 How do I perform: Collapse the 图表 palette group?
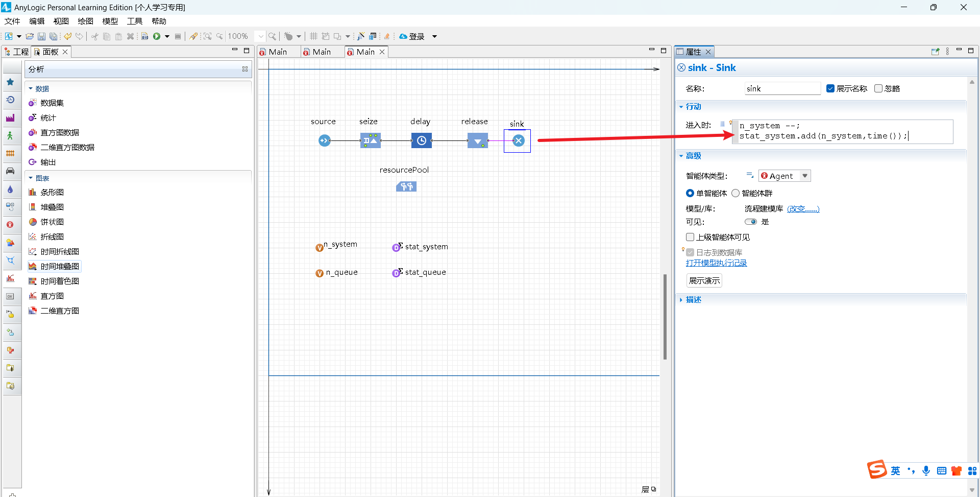31,178
